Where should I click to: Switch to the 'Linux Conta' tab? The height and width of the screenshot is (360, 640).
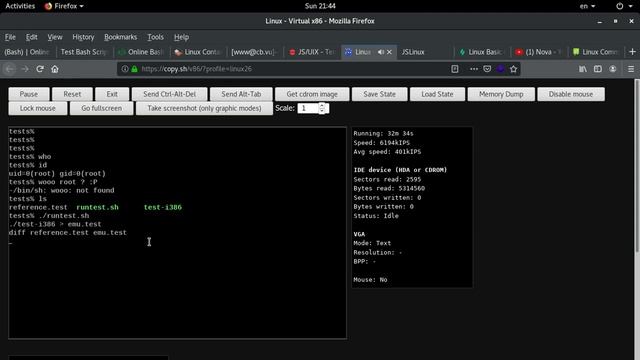(198, 52)
